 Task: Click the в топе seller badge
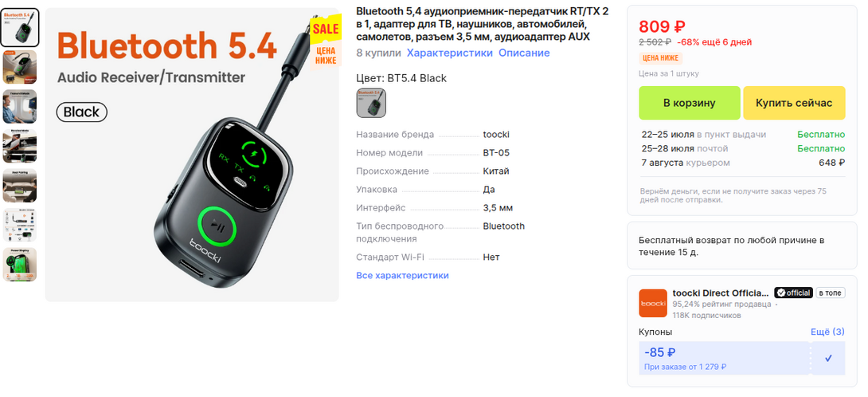pyautogui.click(x=831, y=293)
